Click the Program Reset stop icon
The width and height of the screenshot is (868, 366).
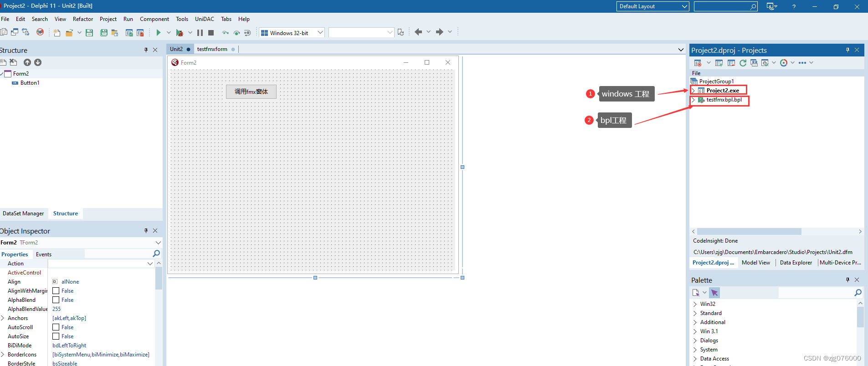[211, 33]
